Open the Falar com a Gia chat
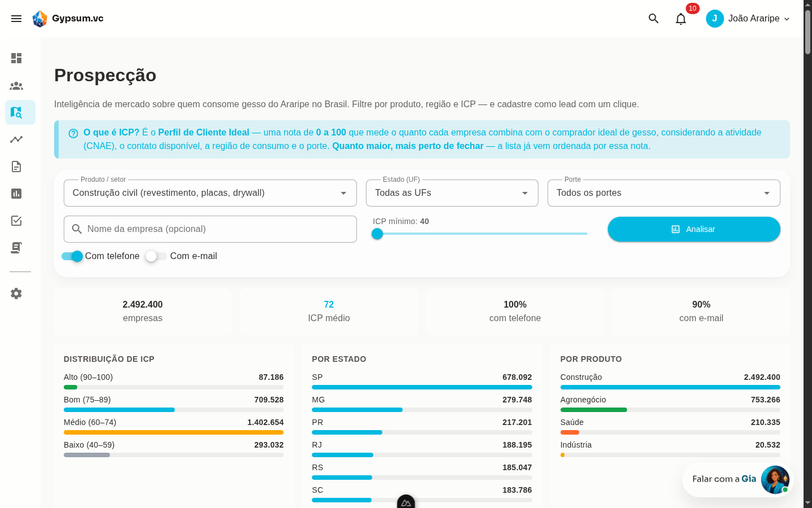Viewport: 812px width, 508px height. (x=738, y=479)
